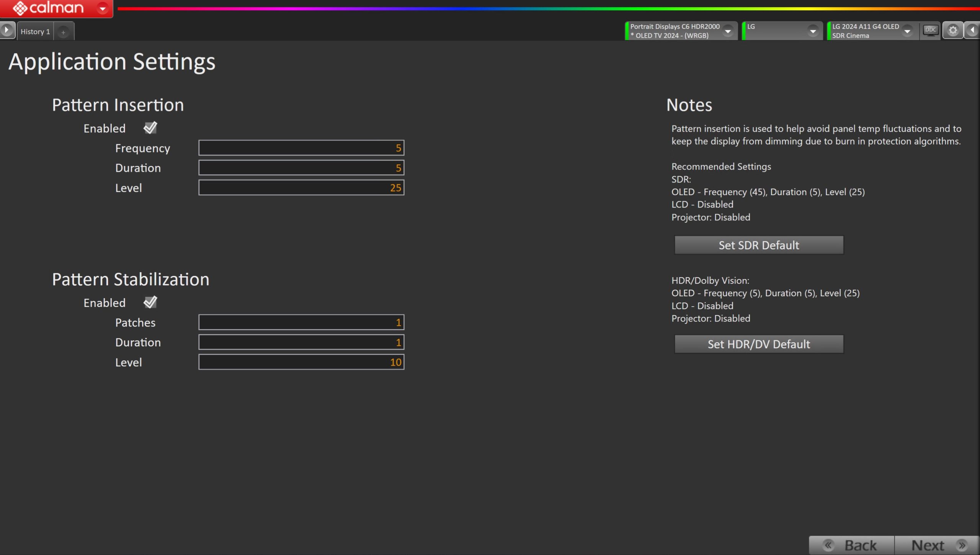Add a new history tab
This screenshot has height=555, width=980.
[64, 32]
